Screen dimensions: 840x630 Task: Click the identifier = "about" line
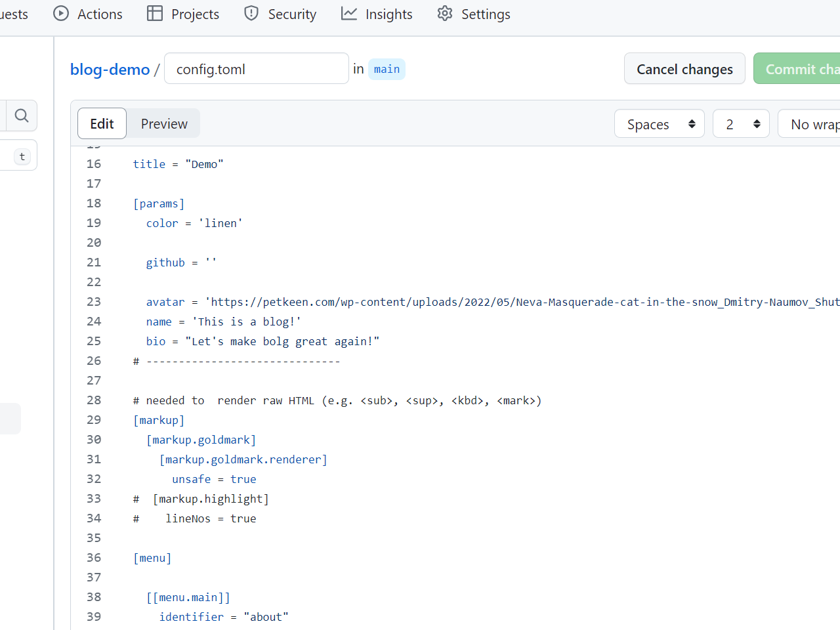[224, 617]
